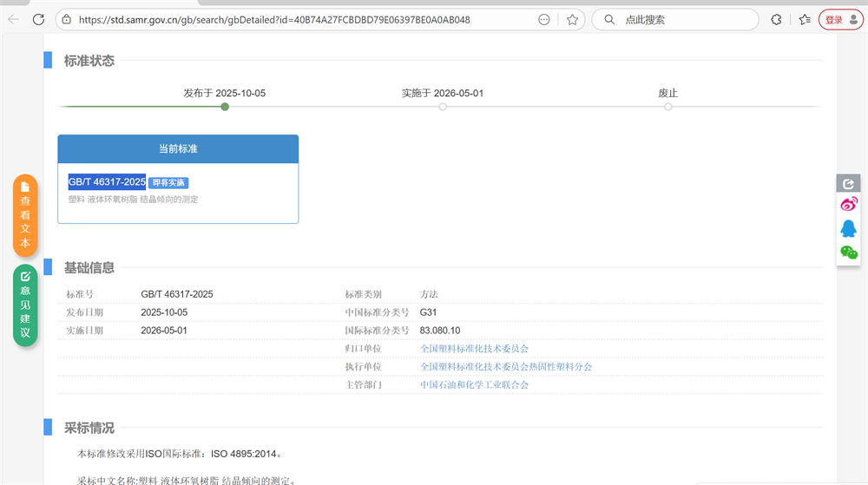Open the 全国塑料标准化技术委员会 link

point(474,349)
